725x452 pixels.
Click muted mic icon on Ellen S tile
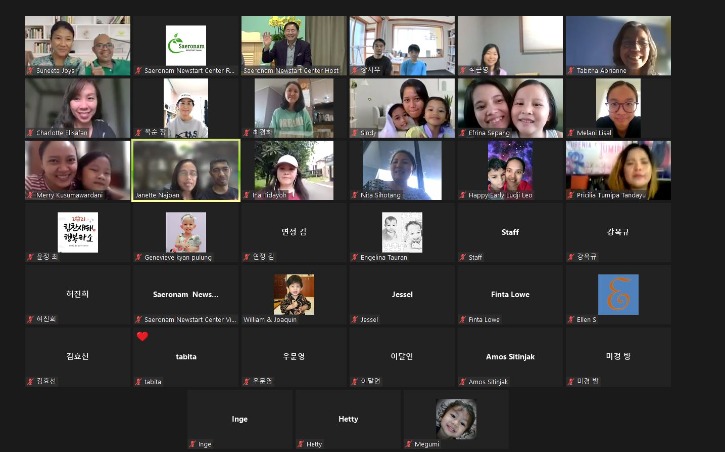571,319
